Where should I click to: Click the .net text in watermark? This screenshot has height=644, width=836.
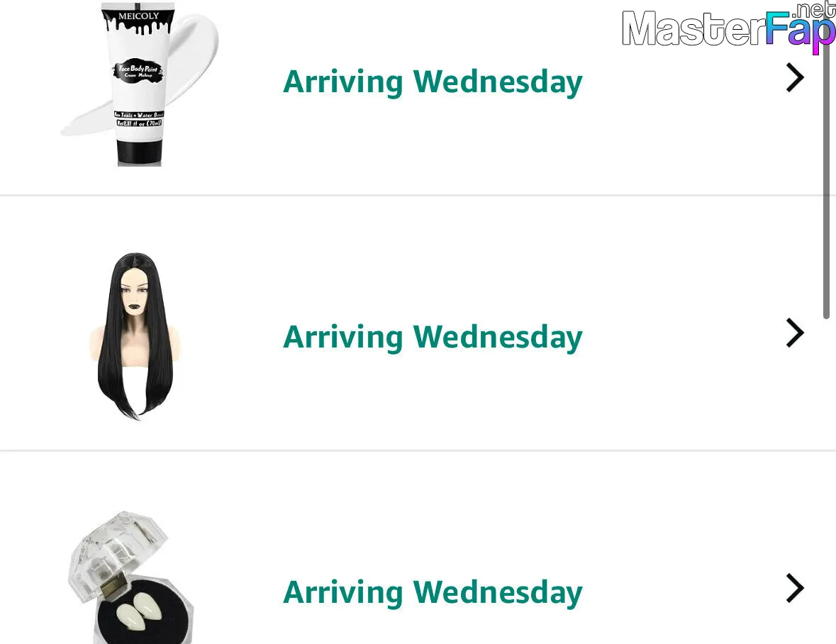point(813,11)
